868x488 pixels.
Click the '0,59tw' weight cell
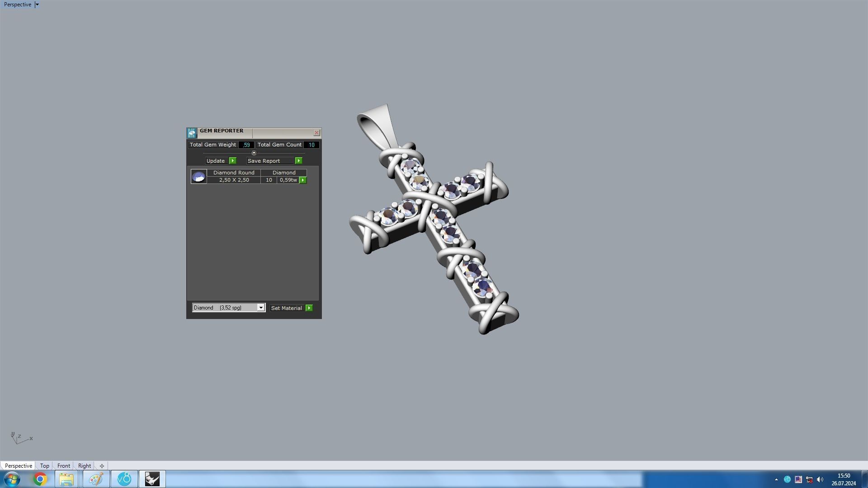point(288,180)
